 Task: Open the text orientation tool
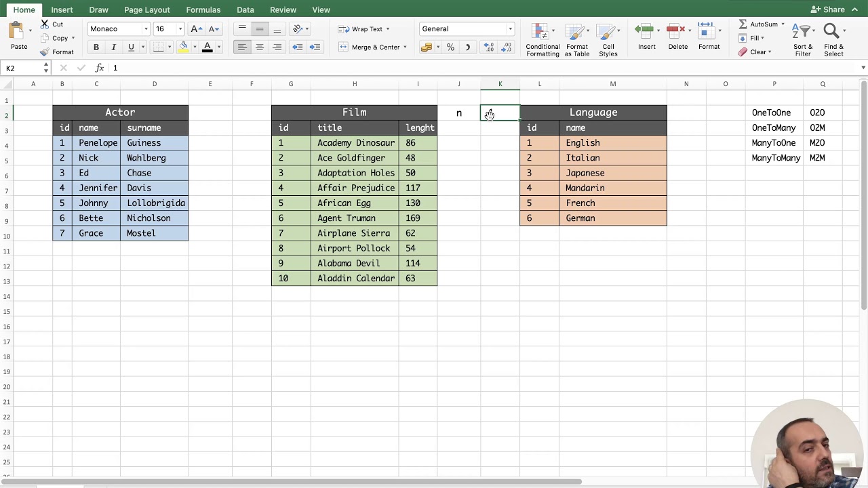click(x=297, y=28)
